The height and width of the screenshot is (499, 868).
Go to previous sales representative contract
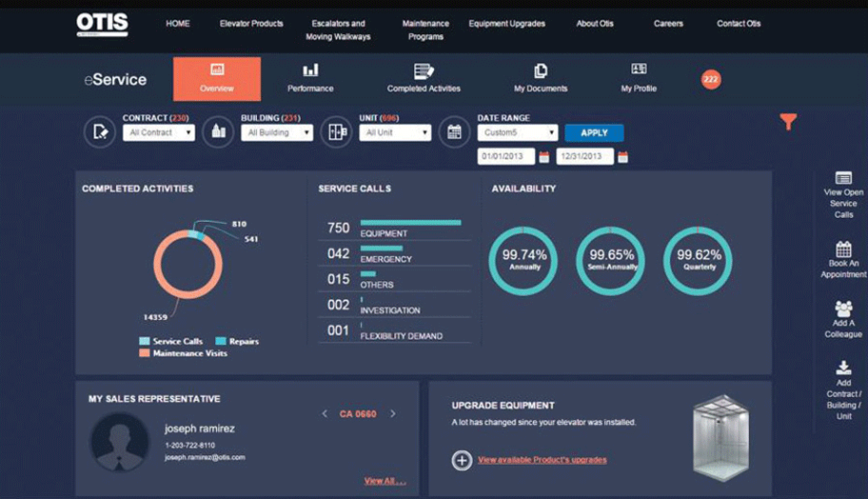tap(325, 413)
